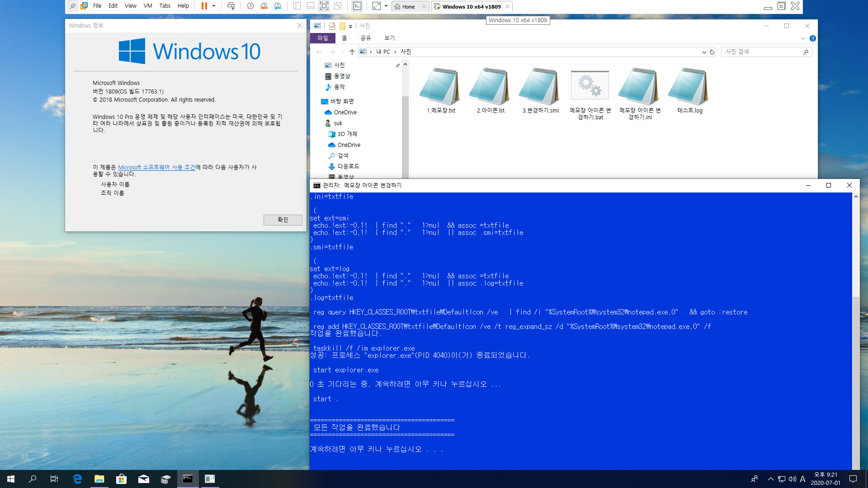Image resolution: width=868 pixels, height=488 pixels.
Task: Open the 보기 ribbon tab in Explorer
Action: click(390, 38)
